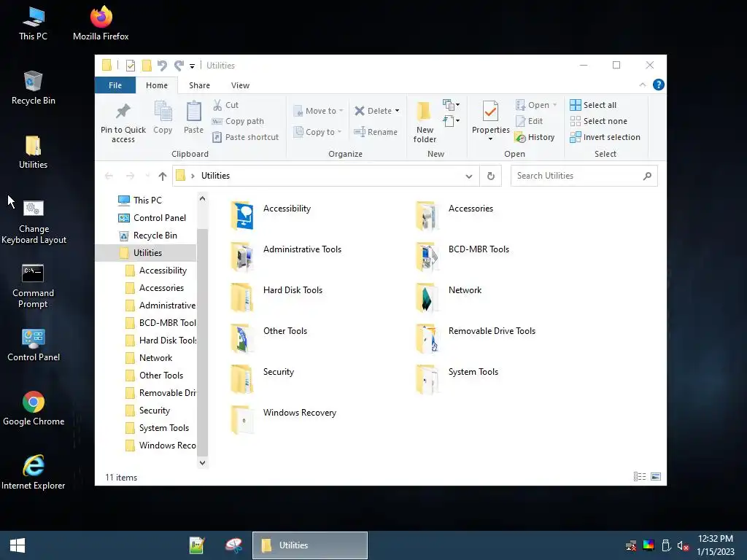
Task: Click the Refresh button beside address bar
Action: tap(491, 176)
